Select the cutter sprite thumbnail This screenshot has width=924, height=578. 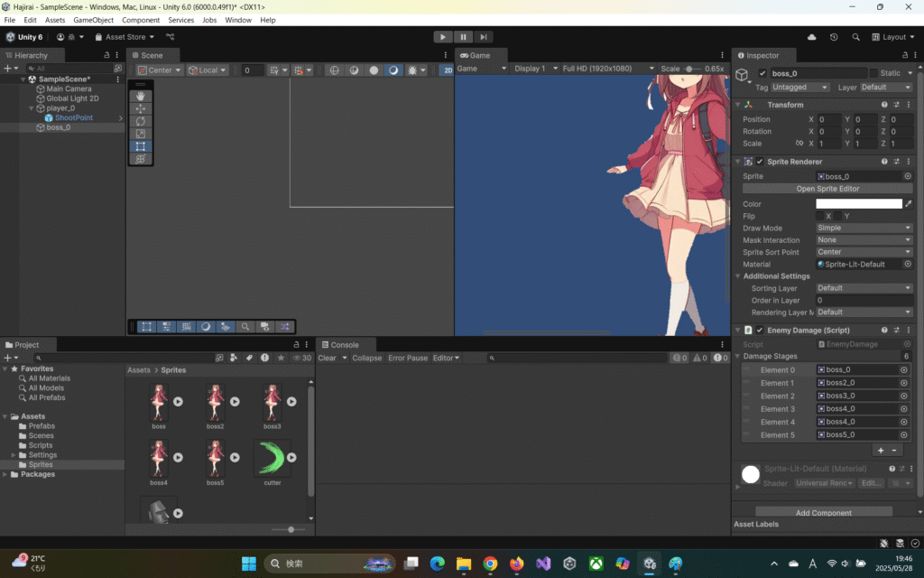click(x=272, y=458)
